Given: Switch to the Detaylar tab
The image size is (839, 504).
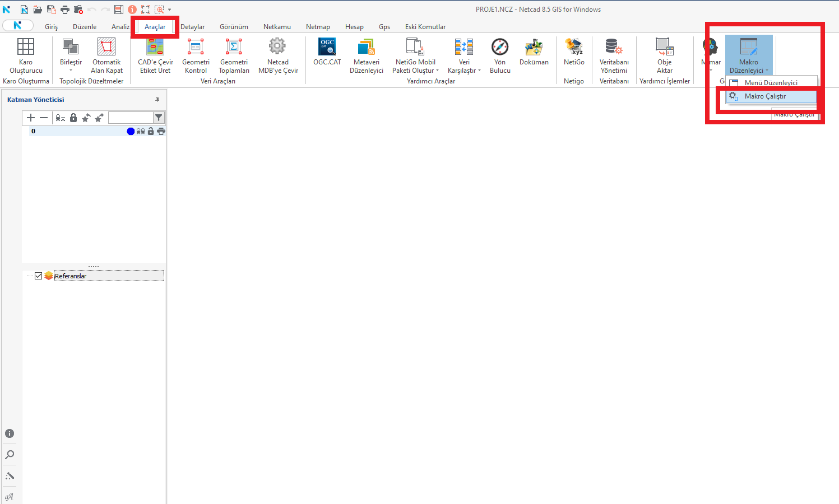Looking at the screenshot, I should pos(192,27).
